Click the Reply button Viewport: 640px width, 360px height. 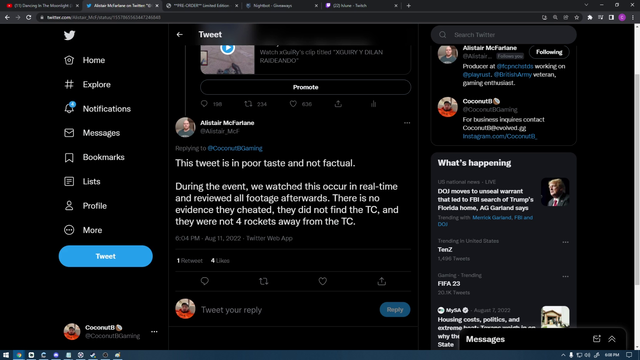(x=395, y=309)
